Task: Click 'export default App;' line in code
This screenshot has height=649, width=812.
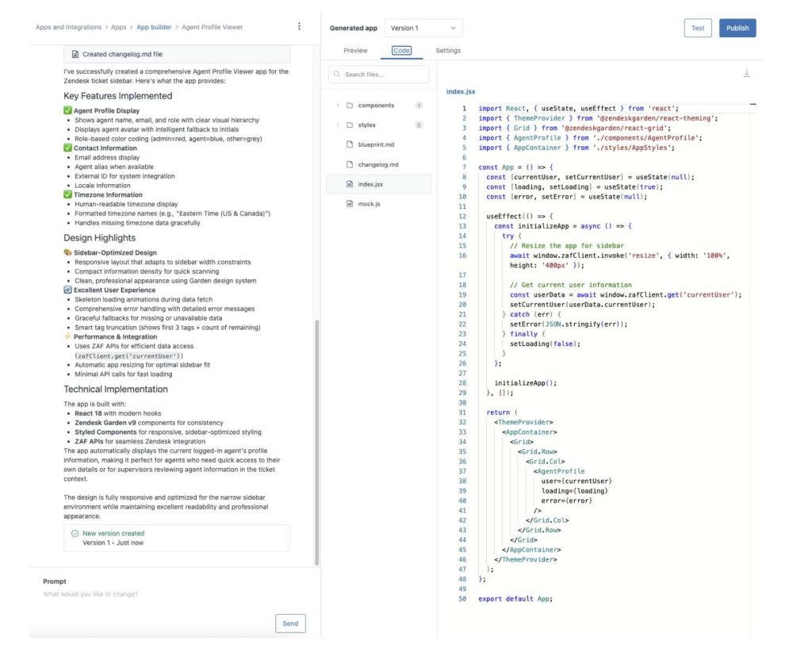Action: (x=515, y=599)
